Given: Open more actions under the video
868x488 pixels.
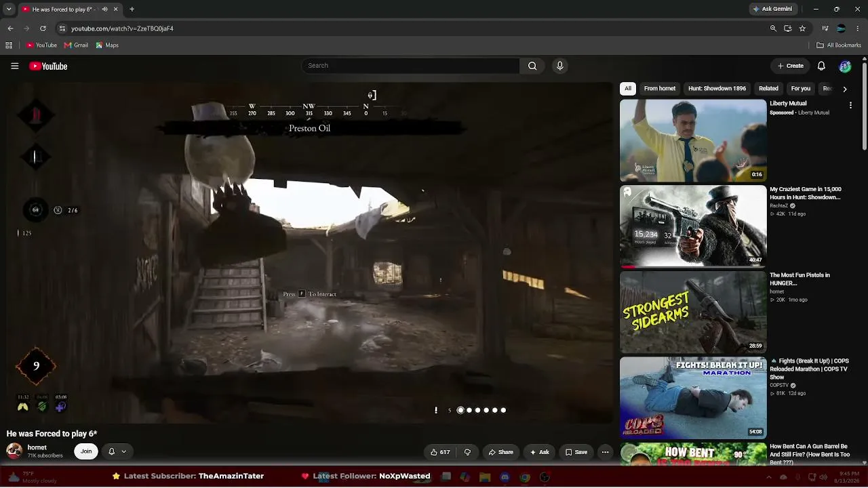Looking at the screenshot, I should tap(606, 452).
